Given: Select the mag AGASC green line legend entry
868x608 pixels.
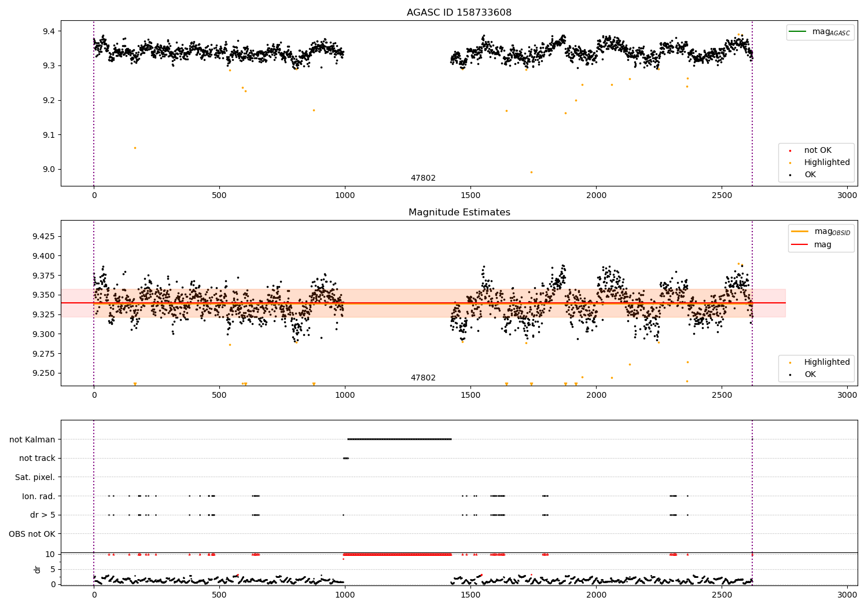Looking at the screenshot, I should click(x=820, y=32).
